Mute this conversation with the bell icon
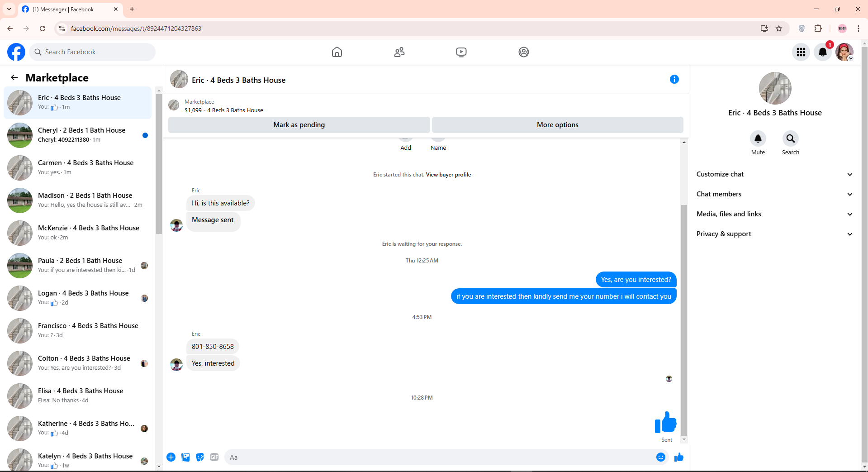This screenshot has height=472, width=868. [x=758, y=138]
